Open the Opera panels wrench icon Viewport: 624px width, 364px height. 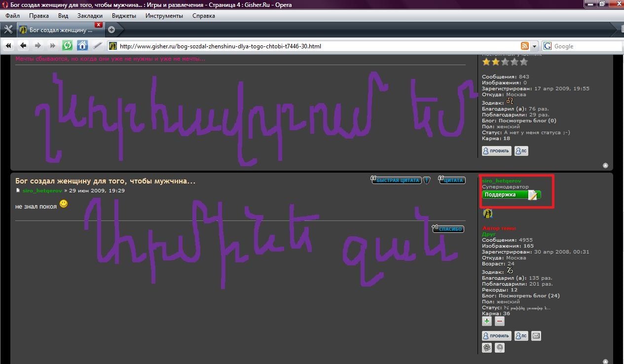pyautogui.click(x=8, y=30)
